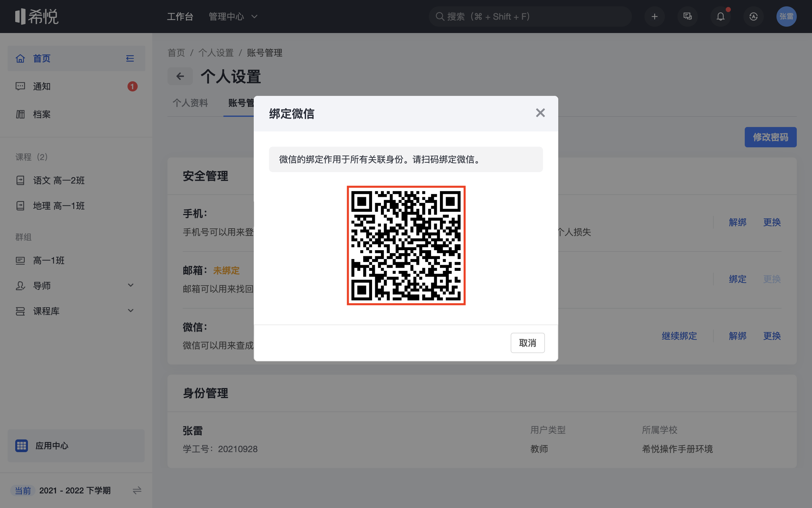Click 更换 in the 手机 row

point(772,222)
